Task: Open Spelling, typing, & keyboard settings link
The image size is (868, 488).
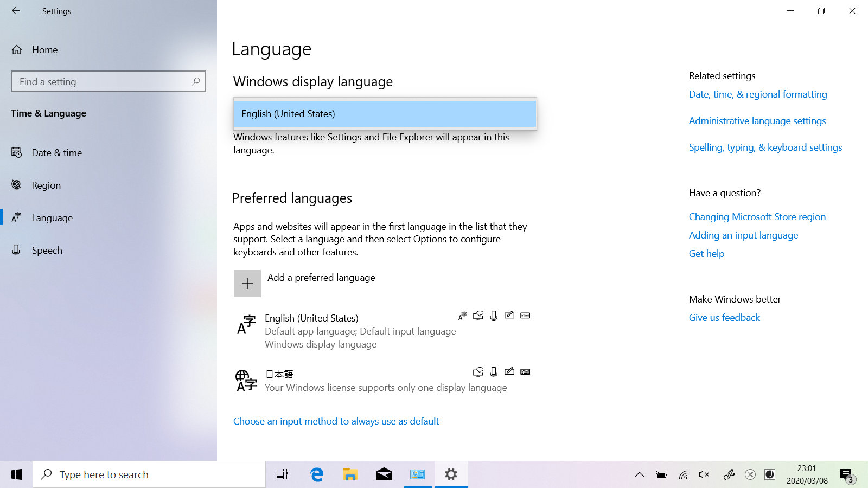Action: pyautogui.click(x=765, y=147)
